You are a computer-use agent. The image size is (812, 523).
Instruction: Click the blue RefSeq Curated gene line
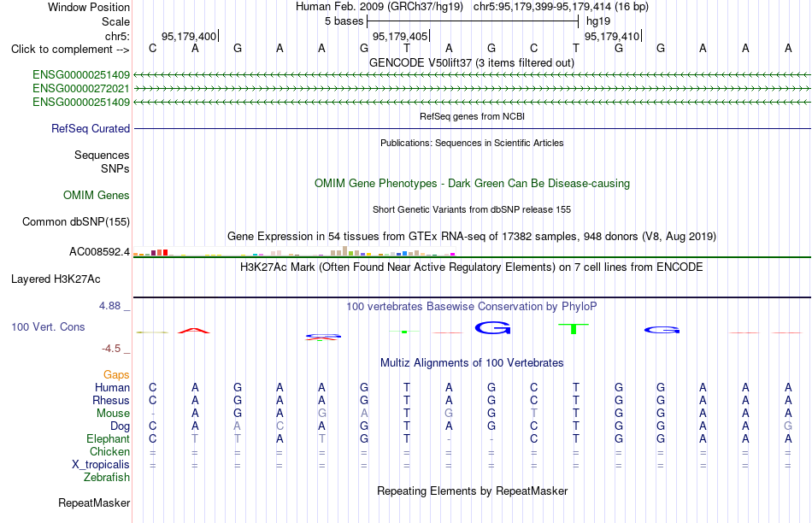point(472,128)
